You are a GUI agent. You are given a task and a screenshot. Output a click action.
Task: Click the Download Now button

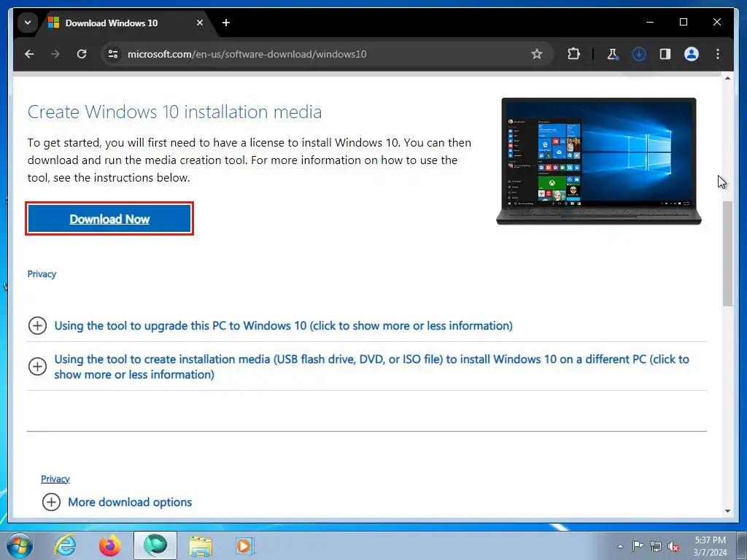click(x=109, y=219)
